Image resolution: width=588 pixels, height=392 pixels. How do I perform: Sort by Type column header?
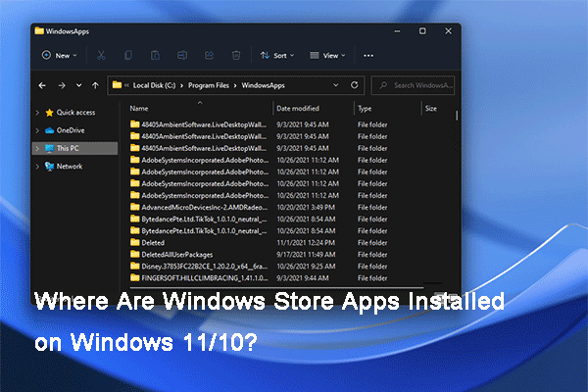[x=365, y=109]
